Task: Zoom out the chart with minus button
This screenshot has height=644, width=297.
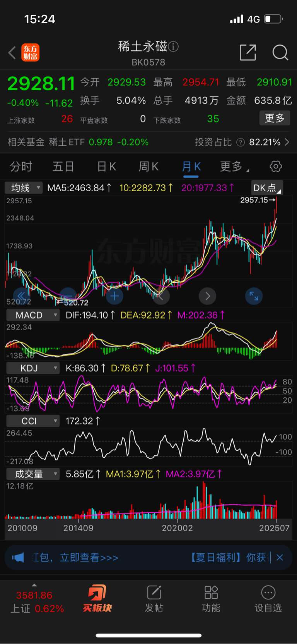Action: pyautogui.click(x=68, y=296)
